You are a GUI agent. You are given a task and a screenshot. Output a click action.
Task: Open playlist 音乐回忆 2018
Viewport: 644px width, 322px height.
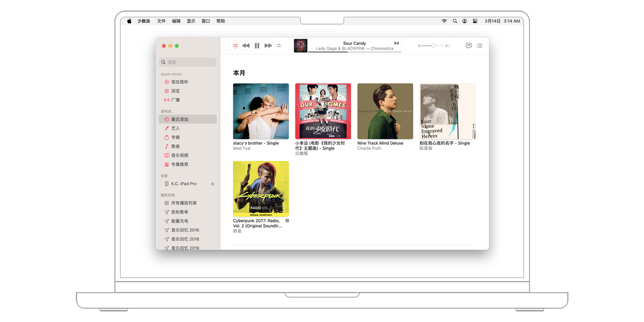coord(187,239)
